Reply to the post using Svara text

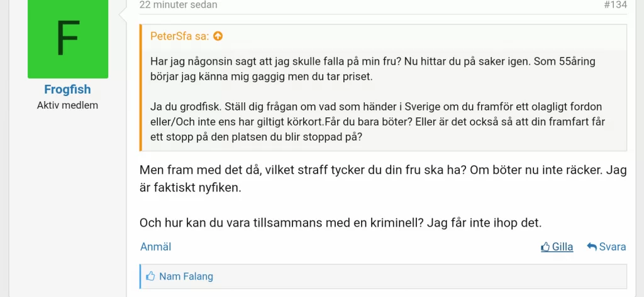(612, 247)
